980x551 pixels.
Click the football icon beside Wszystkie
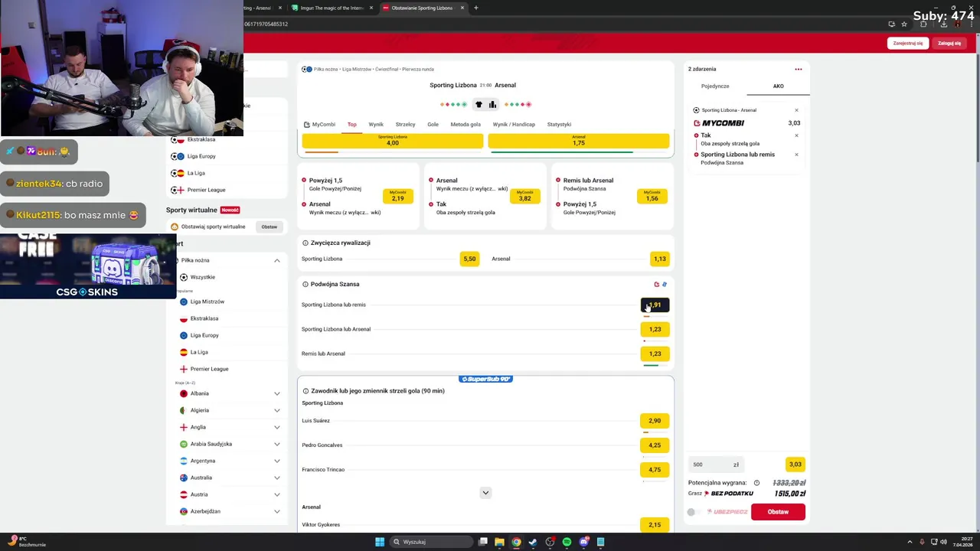pos(184,277)
